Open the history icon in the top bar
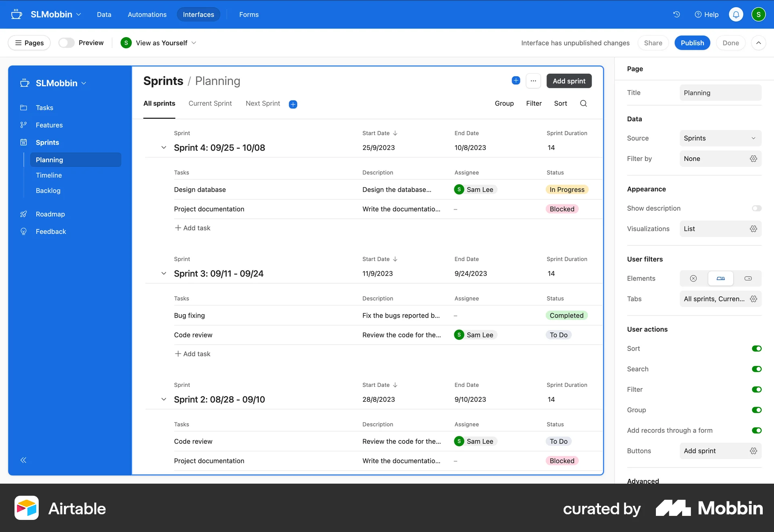This screenshot has height=532, width=774. tap(676, 14)
